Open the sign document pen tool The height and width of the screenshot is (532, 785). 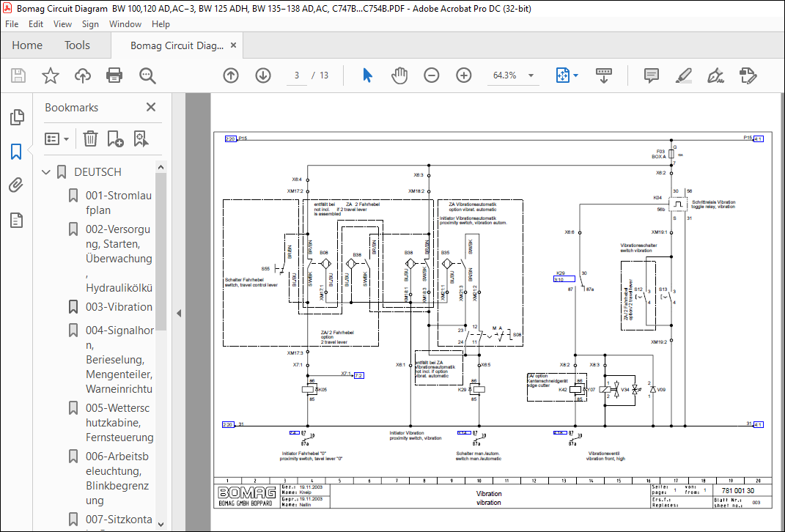click(x=715, y=75)
